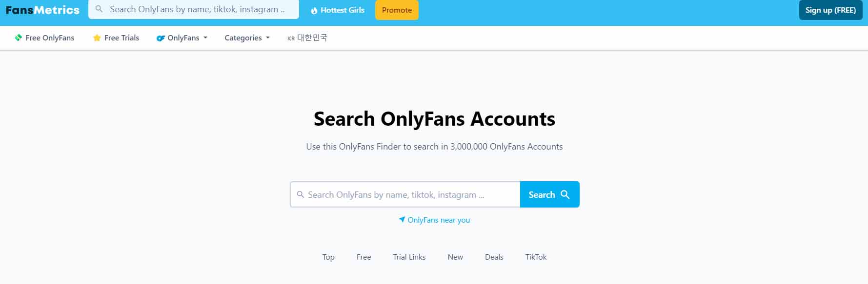This screenshot has height=284, width=868.
Task: Click the location arrow icon beside OnlyFans near you
Action: [x=401, y=220]
